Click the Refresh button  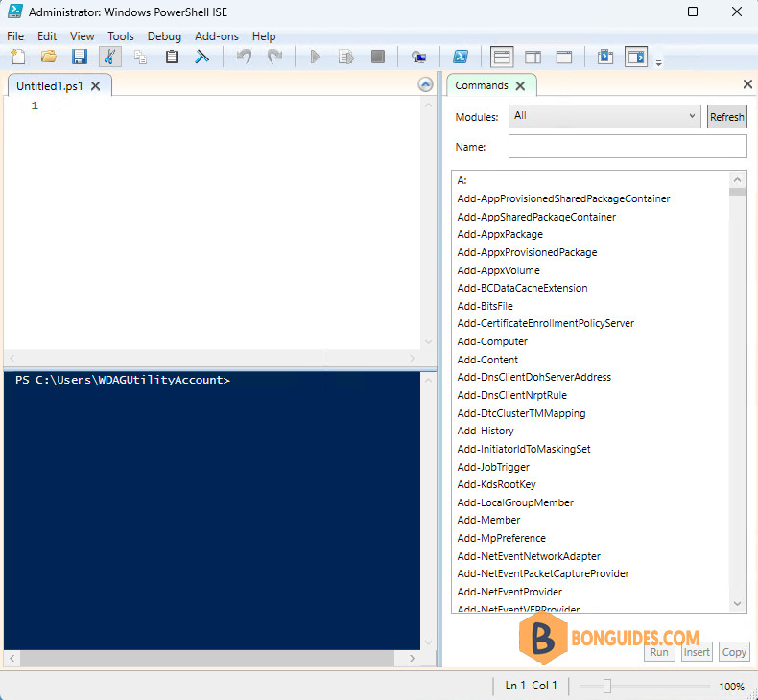(x=726, y=116)
